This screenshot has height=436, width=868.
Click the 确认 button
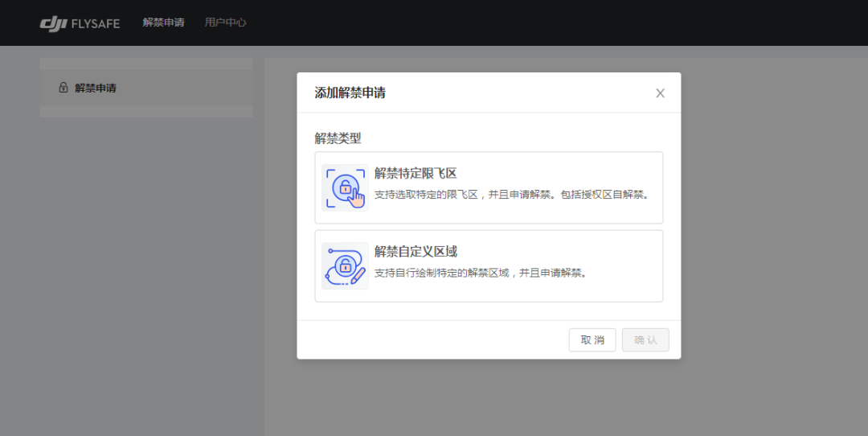click(x=645, y=339)
